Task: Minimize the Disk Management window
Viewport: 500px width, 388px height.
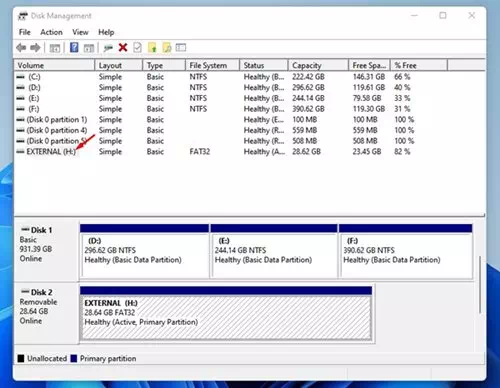Action: (x=414, y=15)
